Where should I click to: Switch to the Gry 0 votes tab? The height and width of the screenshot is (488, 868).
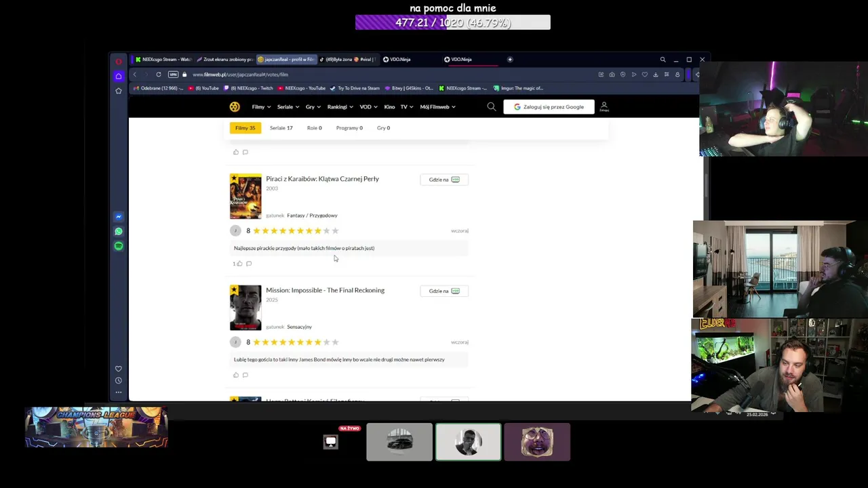(x=383, y=127)
